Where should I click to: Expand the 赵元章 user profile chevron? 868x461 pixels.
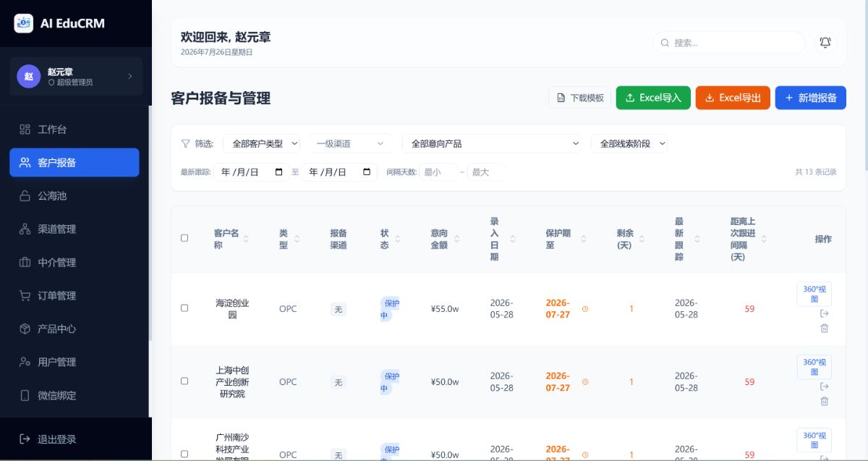pos(130,76)
